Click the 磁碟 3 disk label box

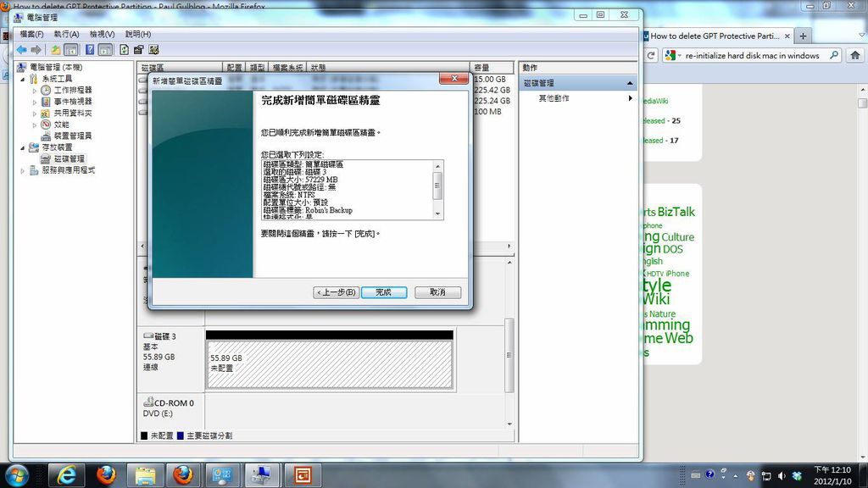[x=170, y=358]
